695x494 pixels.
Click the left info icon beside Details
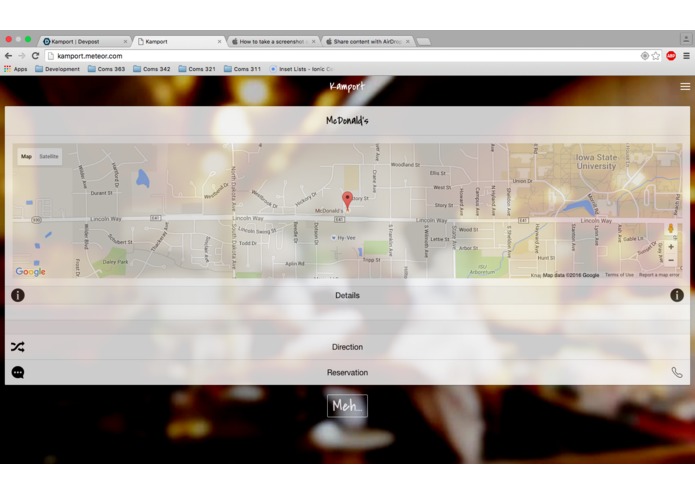click(x=18, y=295)
